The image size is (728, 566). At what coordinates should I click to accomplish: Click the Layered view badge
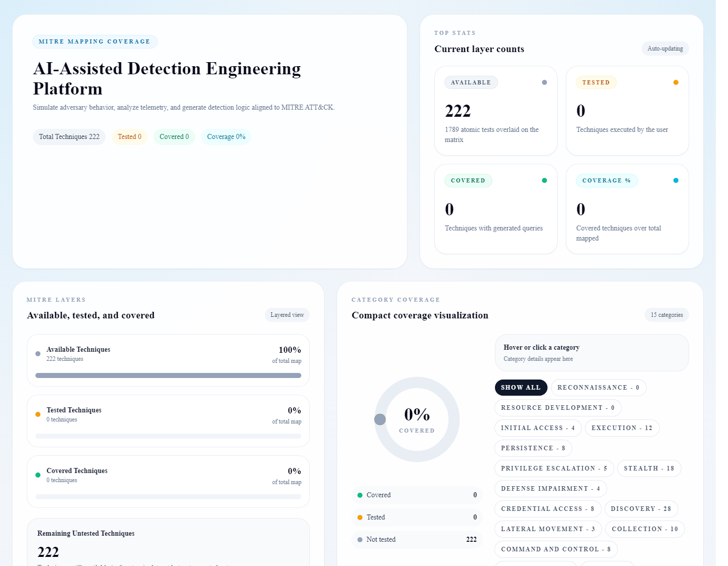287,315
